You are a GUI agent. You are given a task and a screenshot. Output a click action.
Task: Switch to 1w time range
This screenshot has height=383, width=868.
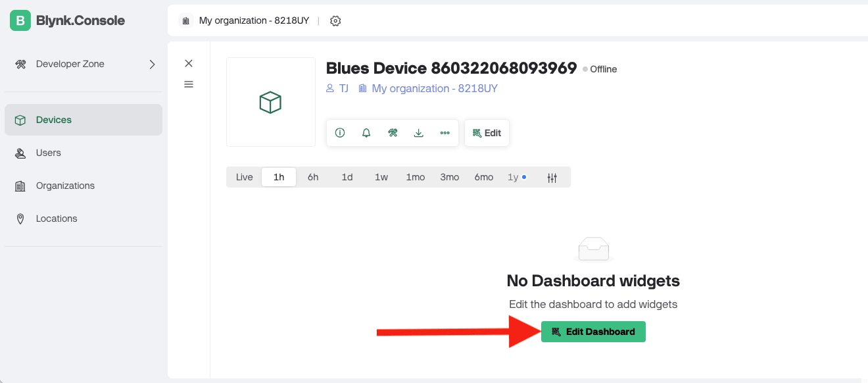coord(381,177)
